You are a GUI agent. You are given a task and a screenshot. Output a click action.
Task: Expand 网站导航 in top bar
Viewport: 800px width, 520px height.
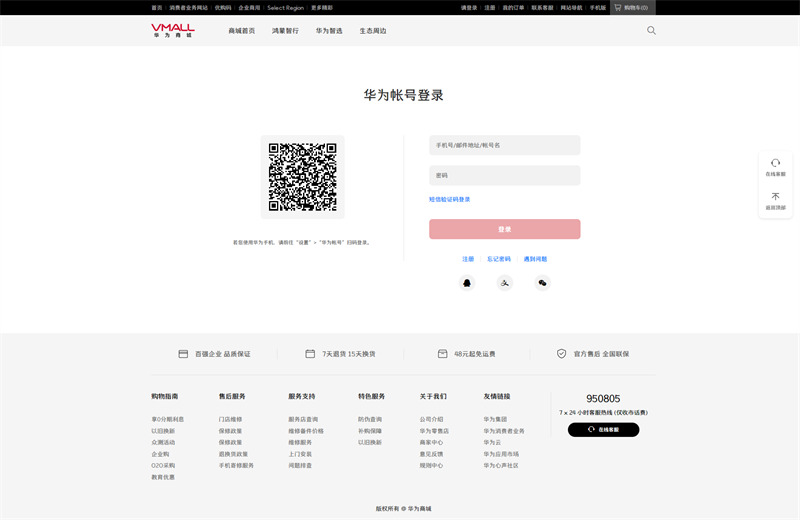(571, 8)
